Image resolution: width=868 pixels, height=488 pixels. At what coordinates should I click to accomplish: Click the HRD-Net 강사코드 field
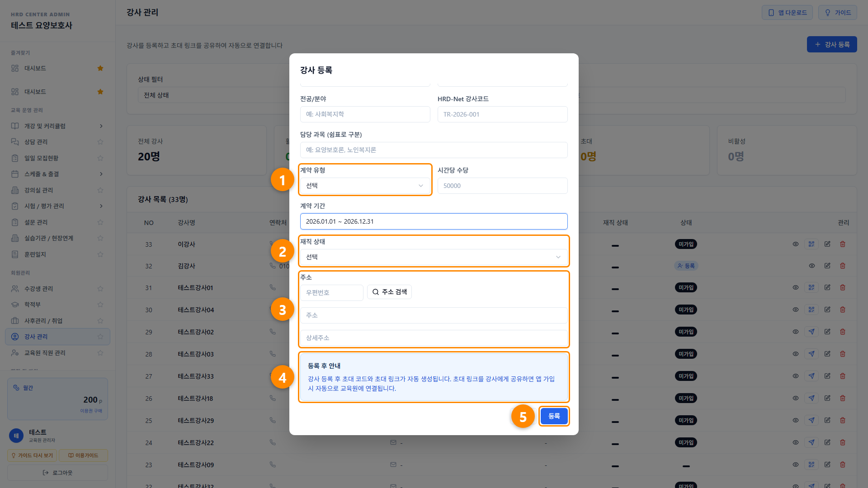[x=502, y=114]
